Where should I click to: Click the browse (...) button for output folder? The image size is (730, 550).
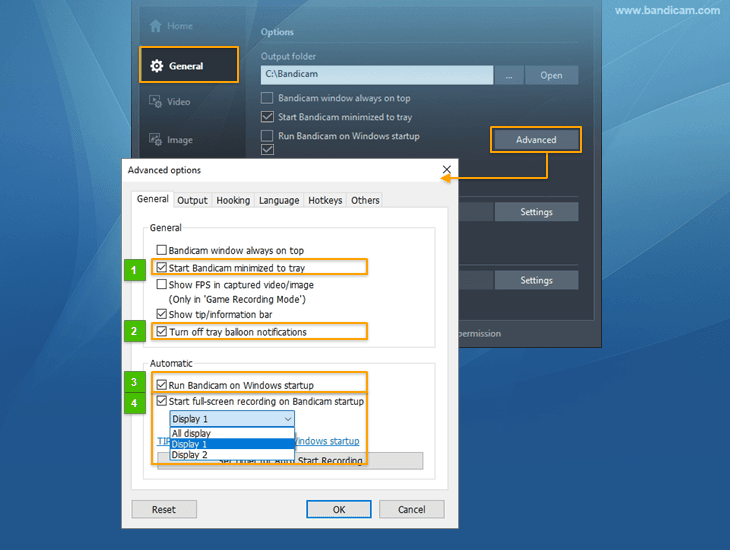(x=509, y=75)
